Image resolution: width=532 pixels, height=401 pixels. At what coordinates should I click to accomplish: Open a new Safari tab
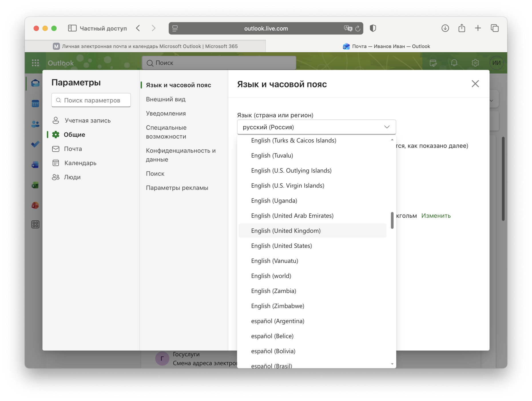[x=478, y=28]
